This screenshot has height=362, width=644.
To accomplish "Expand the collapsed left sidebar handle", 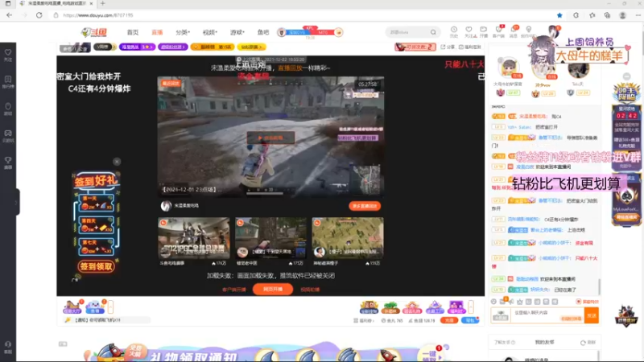I will coord(16,202).
